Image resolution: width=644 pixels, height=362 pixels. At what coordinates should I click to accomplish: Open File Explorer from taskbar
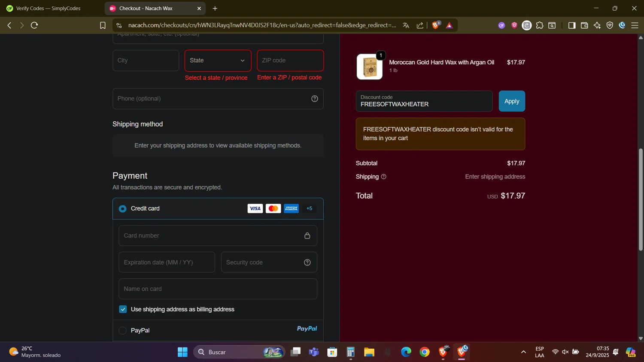tap(369, 352)
